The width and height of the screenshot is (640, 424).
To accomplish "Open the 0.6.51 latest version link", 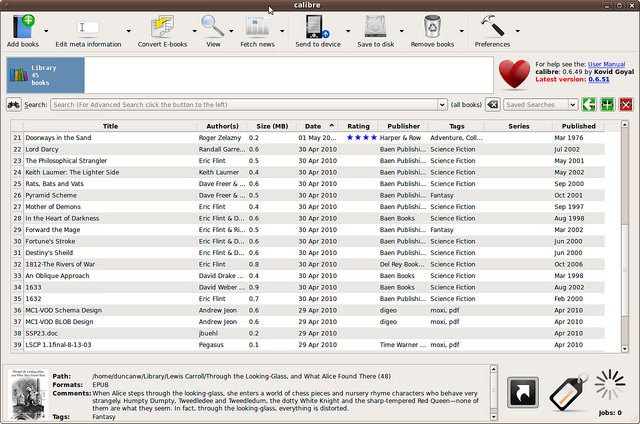I will coord(599,79).
